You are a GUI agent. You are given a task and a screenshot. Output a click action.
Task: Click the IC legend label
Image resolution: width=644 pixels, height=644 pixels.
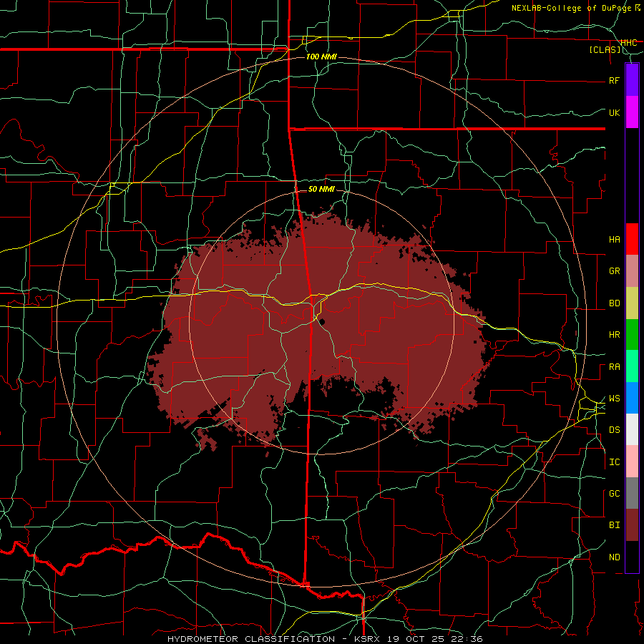click(x=614, y=462)
